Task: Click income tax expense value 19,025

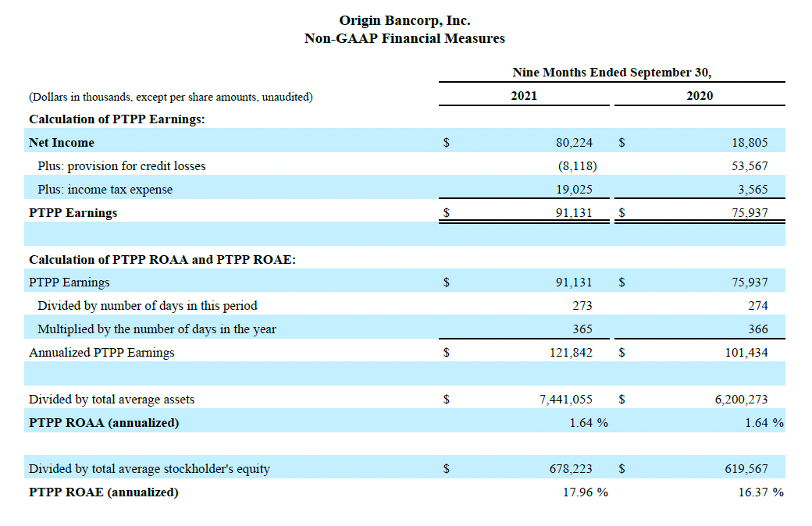Action: point(575,190)
